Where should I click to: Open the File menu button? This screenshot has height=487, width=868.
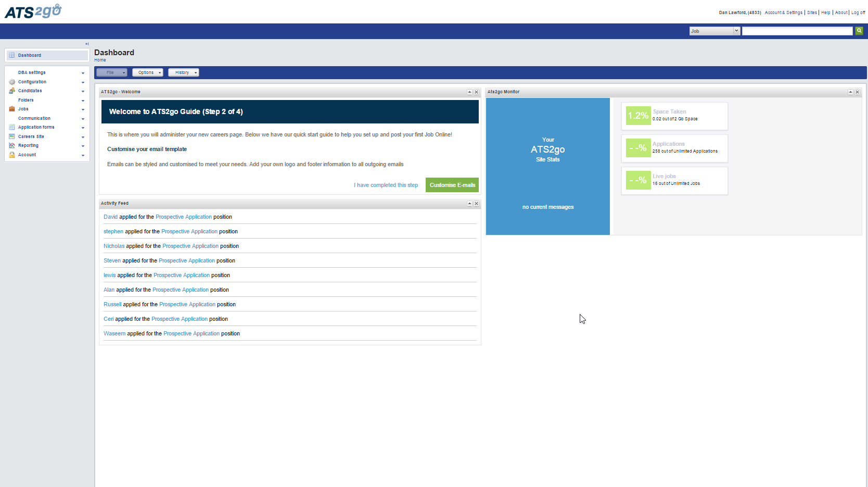(111, 72)
